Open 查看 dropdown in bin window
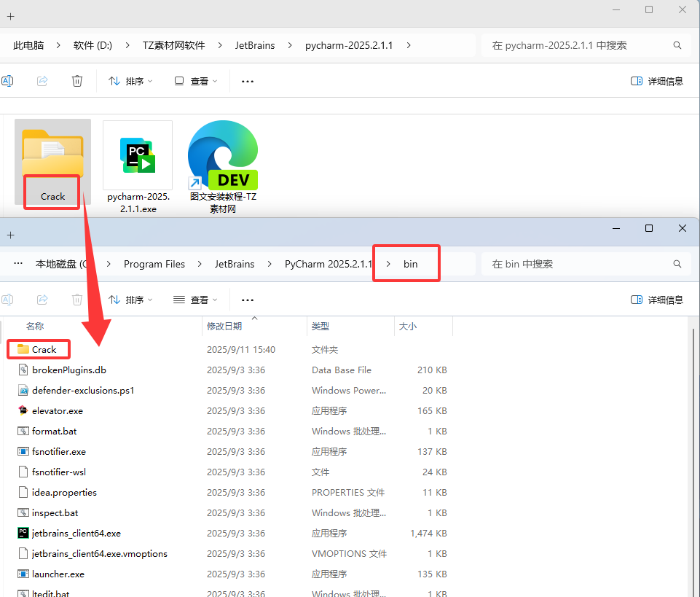The width and height of the screenshot is (700, 597). [196, 300]
